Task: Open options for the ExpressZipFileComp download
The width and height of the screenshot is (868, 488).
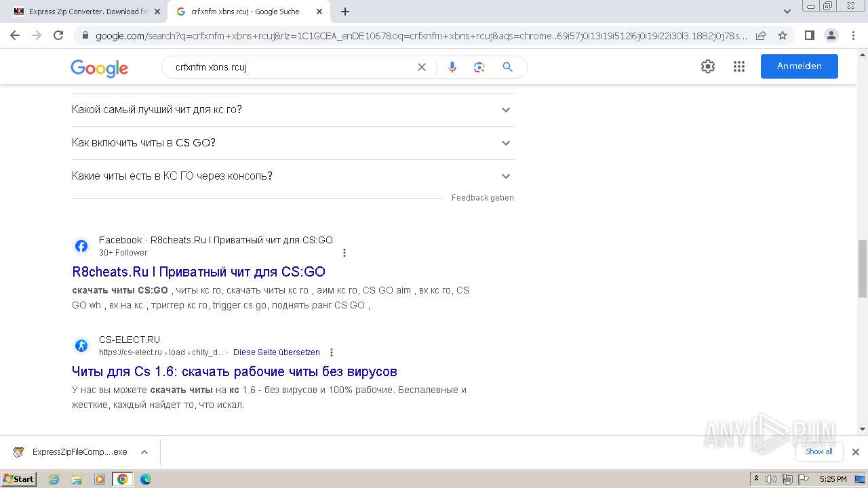Action: (x=144, y=452)
